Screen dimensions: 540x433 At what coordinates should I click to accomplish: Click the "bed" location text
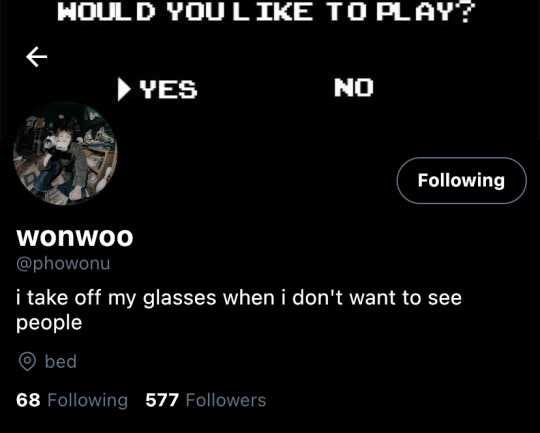(61, 362)
